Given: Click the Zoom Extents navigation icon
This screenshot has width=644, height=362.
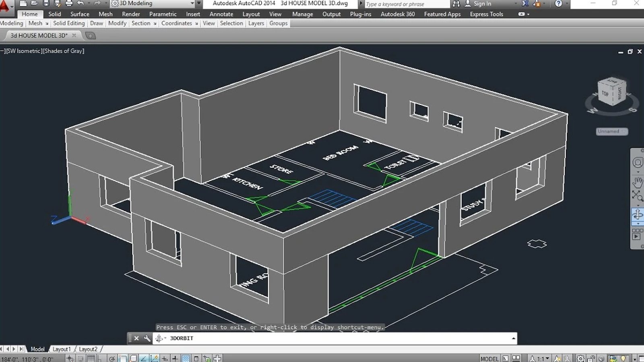Looking at the screenshot, I should point(638,195).
